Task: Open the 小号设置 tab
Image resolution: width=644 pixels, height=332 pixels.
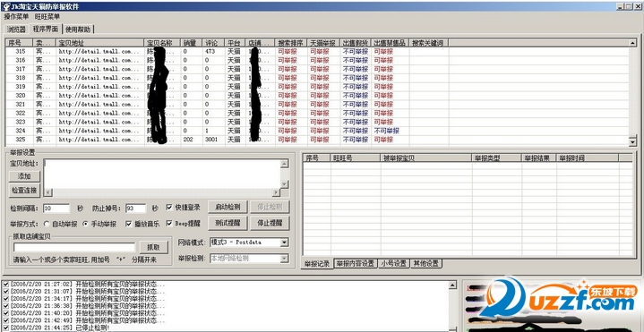Action: coord(393,263)
